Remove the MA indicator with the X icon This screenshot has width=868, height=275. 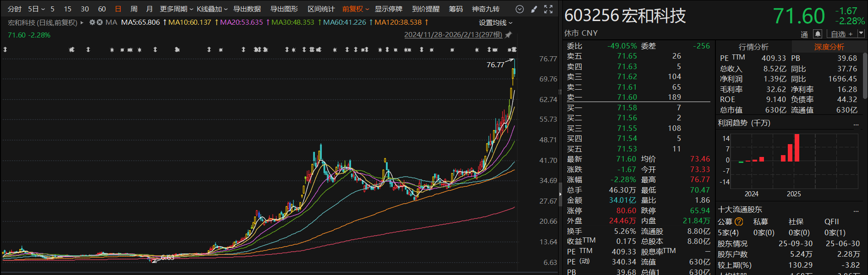[x=99, y=22]
